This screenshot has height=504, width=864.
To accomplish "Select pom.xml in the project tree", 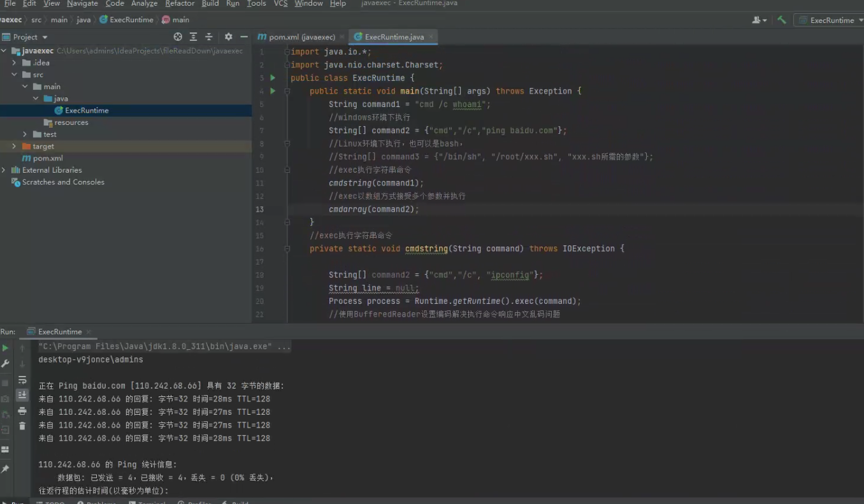I will (x=42, y=158).
